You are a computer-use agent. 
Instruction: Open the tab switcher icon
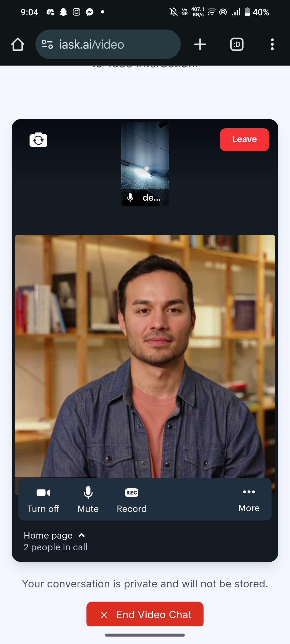pos(237,44)
